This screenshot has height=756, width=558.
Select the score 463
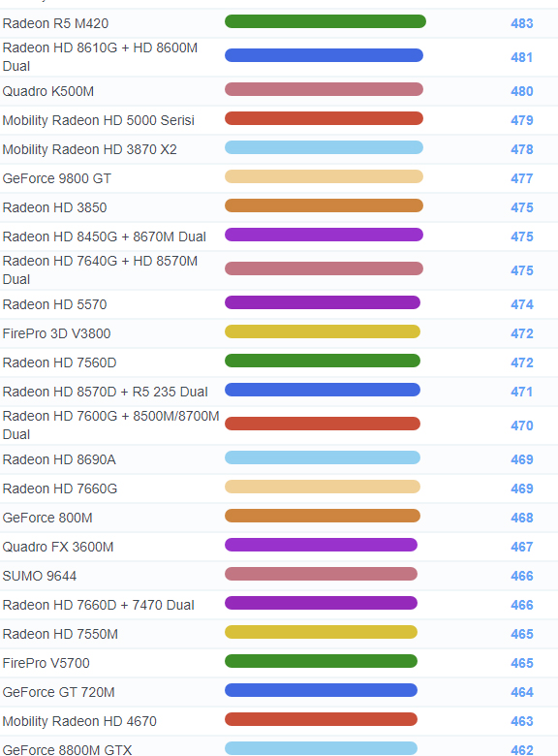coord(522,721)
